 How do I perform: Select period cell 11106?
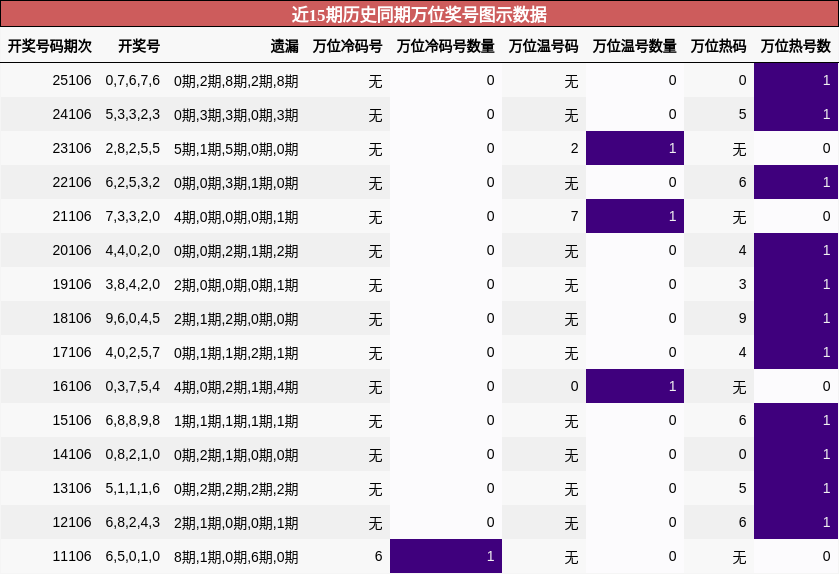[x=72, y=556]
